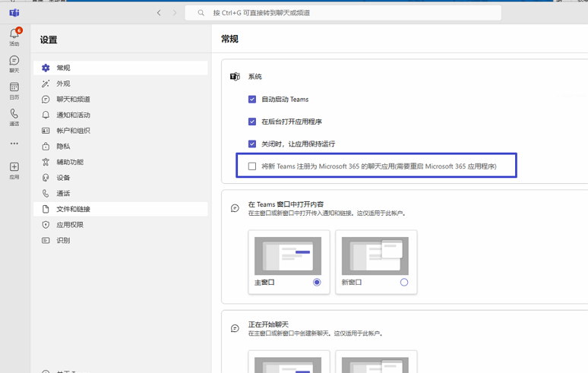
Task: Open the 外观 settings tab
Action: point(120,84)
